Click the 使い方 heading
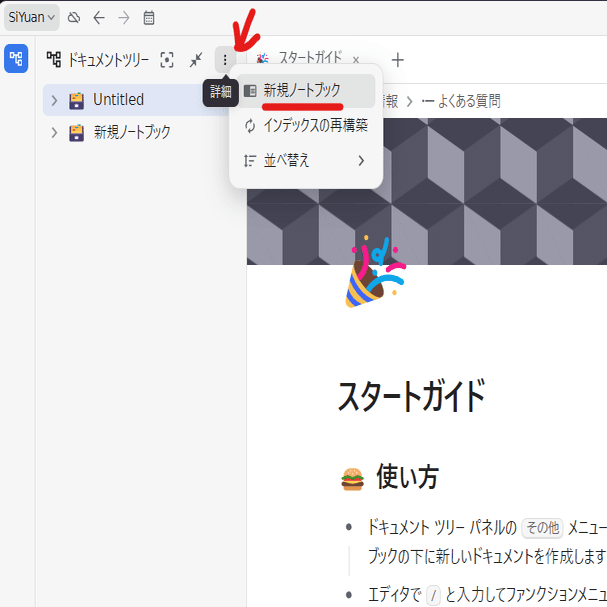The height and width of the screenshot is (607, 607). (x=407, y=477)
